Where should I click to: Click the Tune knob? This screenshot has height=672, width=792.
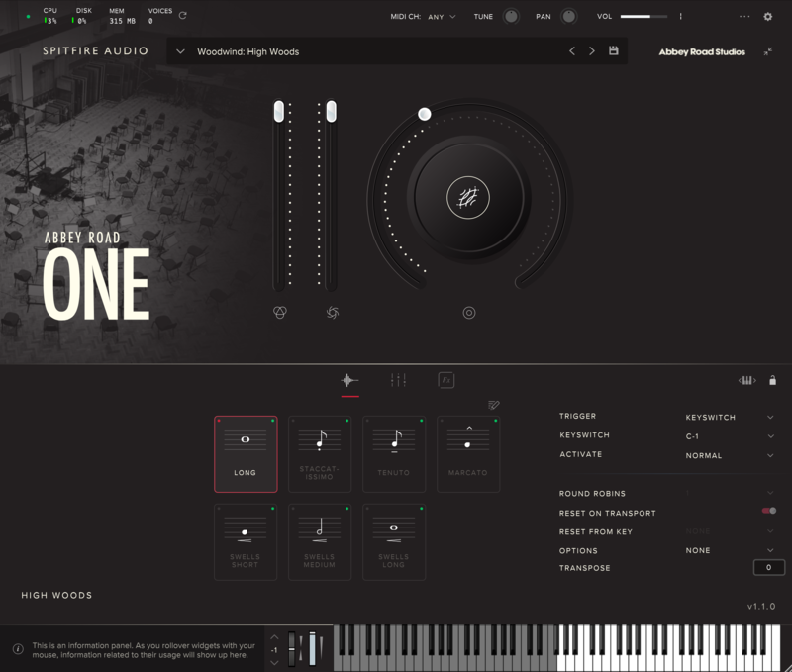tap(511, 16)
